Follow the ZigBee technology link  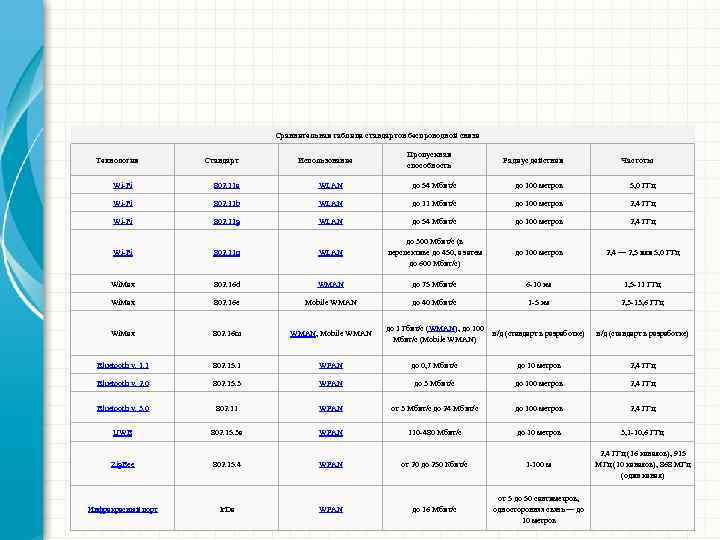coord(123,465)
